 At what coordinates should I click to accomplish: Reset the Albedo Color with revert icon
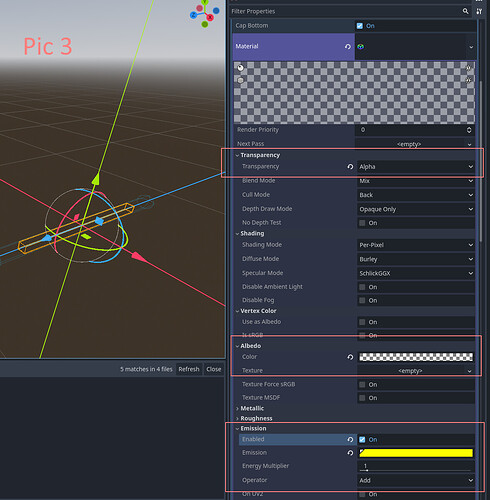click(350, 357)
